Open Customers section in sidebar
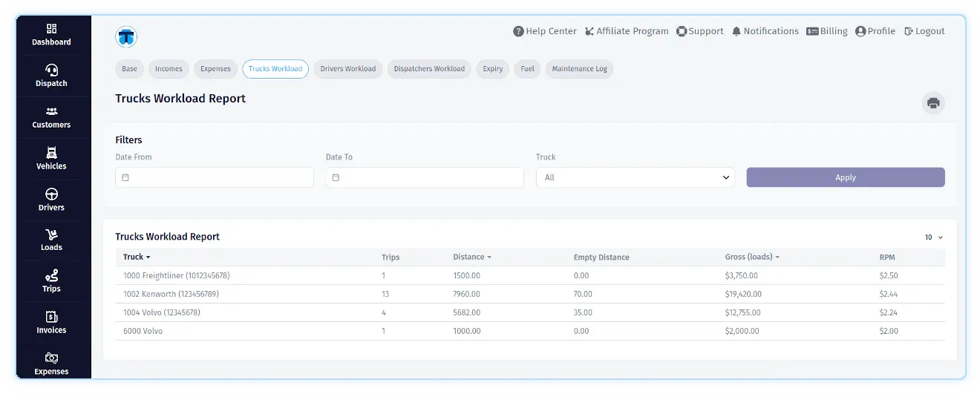The width and height of the screenshot is (980, 394). [x=51, y=112]
